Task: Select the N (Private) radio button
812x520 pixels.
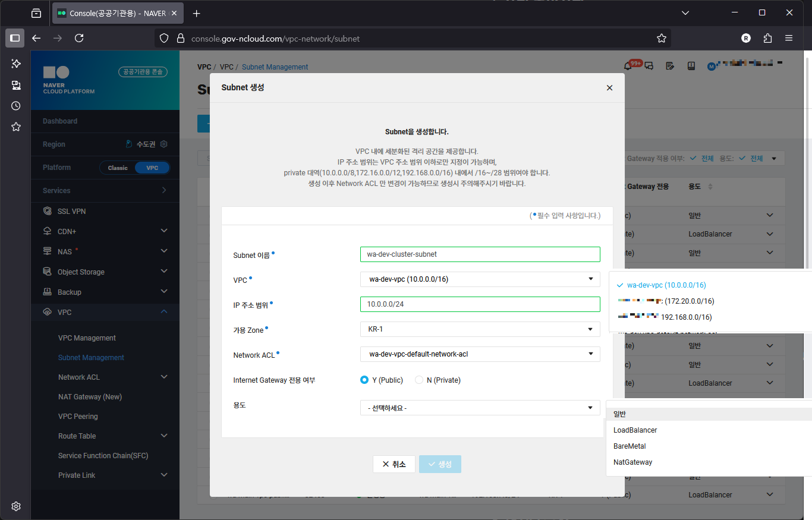Action: click(x=419, y=380)
